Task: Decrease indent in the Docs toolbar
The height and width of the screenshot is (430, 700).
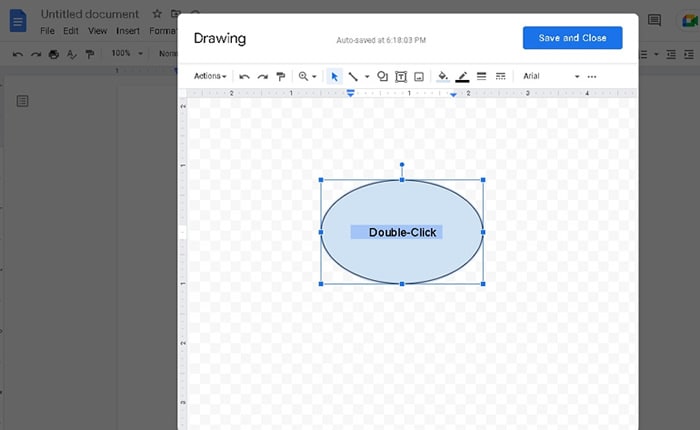Action: 671,54
